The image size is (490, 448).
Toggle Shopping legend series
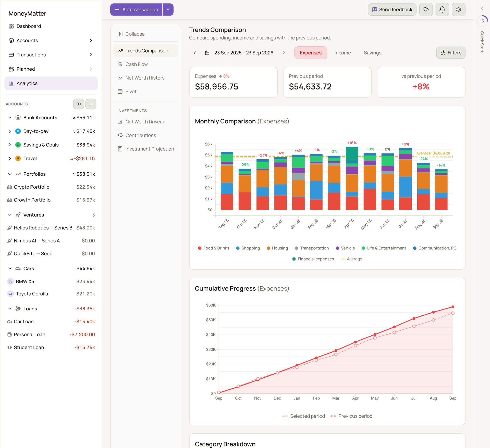[248, 248]
